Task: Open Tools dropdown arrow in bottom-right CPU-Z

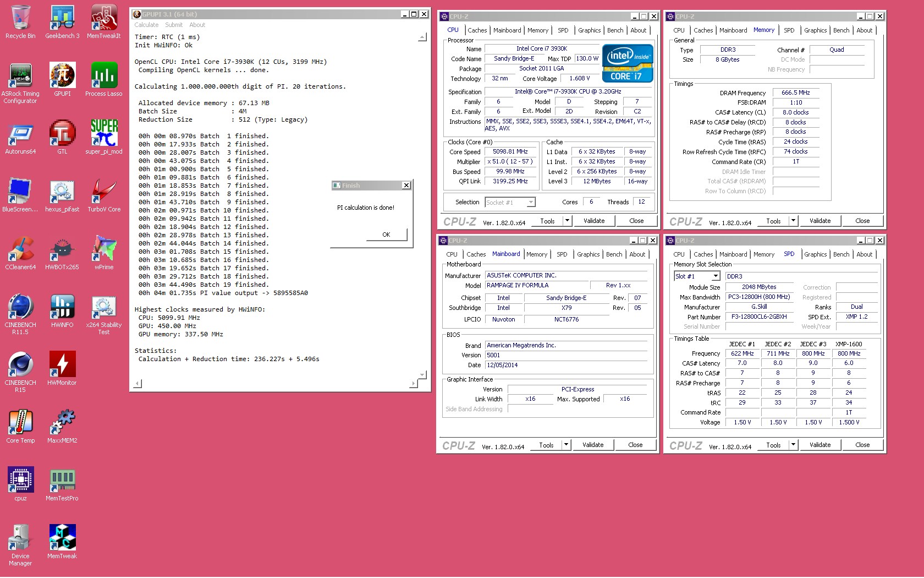Action: (793, 445)
